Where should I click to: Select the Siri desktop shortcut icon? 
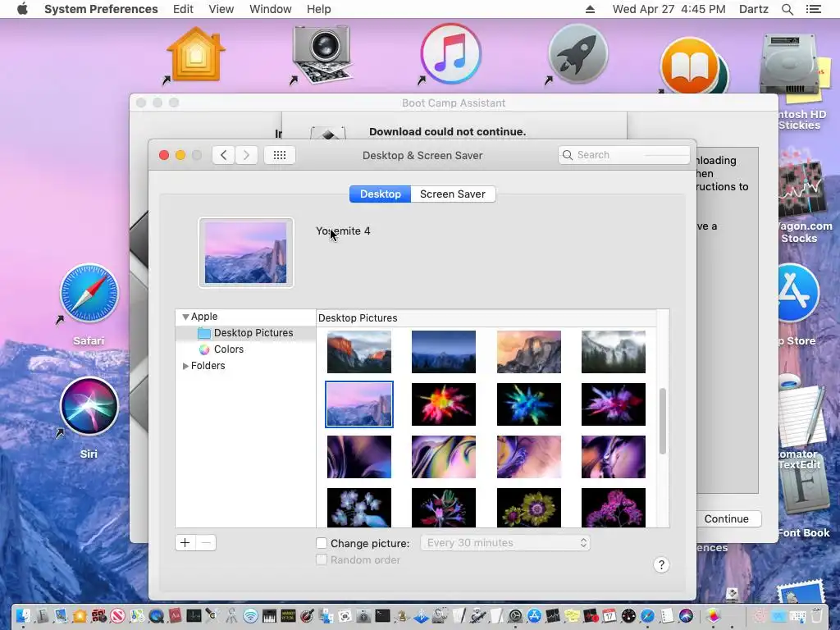point(89,405)
